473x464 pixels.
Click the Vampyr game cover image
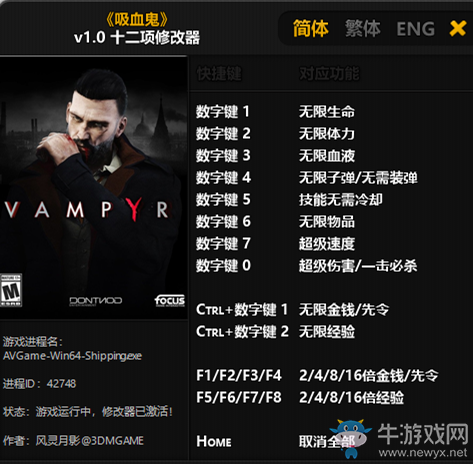(94, 188)
